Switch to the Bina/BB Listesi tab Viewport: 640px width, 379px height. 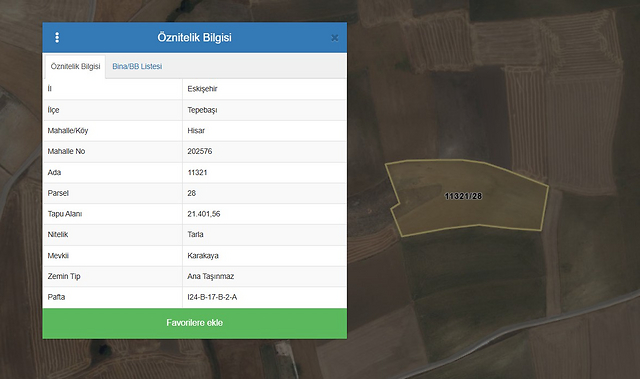pos(137,66)
